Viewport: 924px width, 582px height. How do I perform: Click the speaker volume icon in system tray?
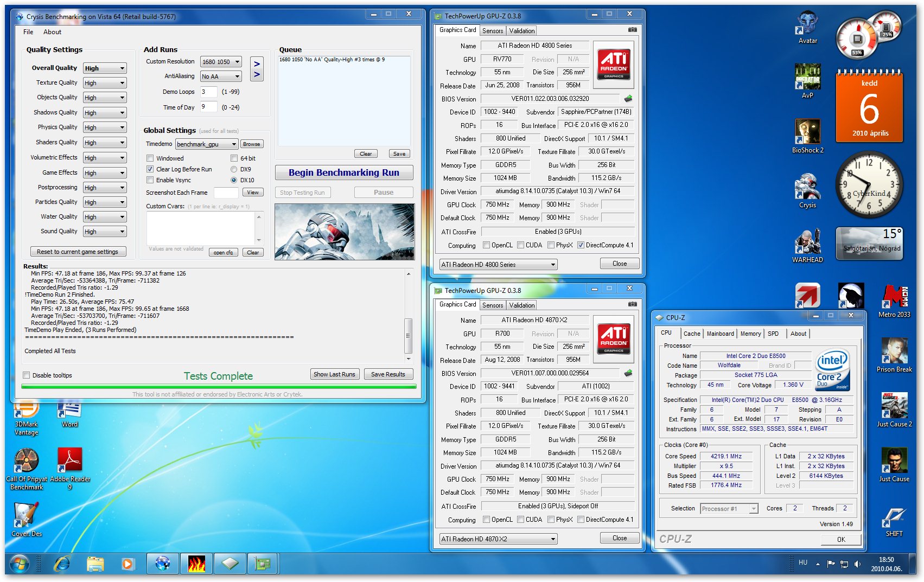857,564
